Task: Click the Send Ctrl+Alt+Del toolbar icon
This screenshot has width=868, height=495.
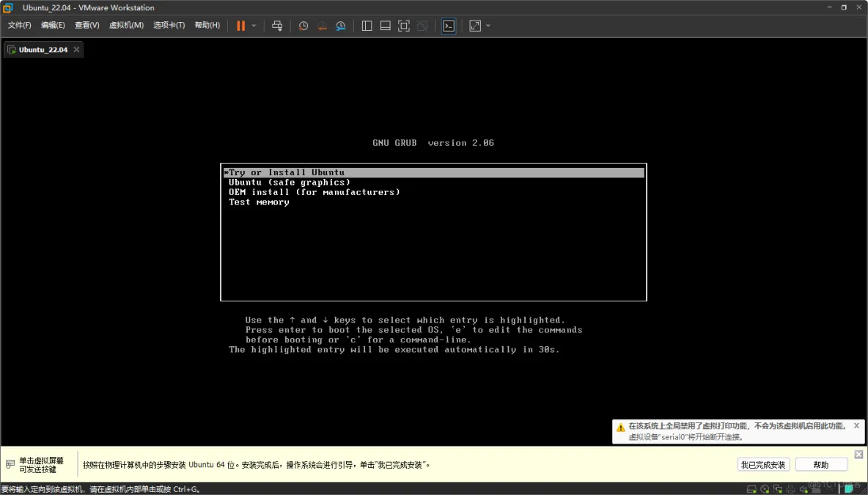Action: (x=277, y=26)
